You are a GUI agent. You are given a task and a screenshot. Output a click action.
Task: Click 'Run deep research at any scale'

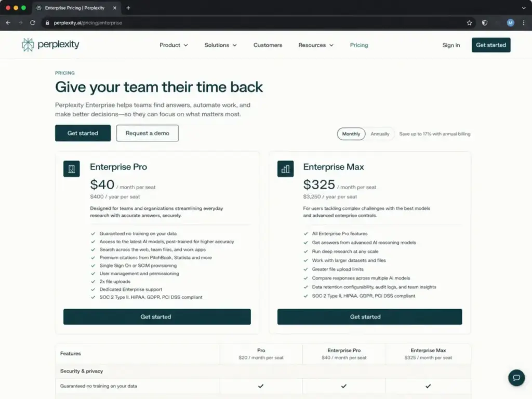pyautogui.click(x=345, y=251)
